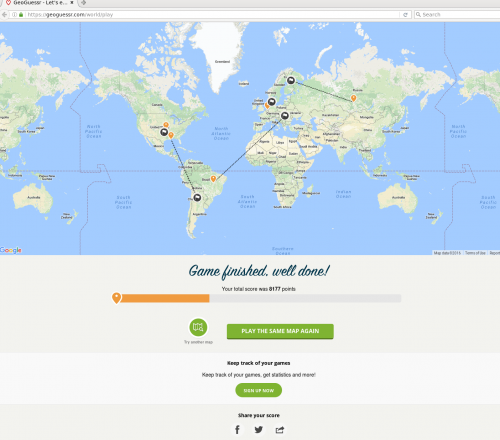The height and width of the screenshot is (440, 500).
Task: Click the upper orange pin in the United States
Action: point(166,125)
